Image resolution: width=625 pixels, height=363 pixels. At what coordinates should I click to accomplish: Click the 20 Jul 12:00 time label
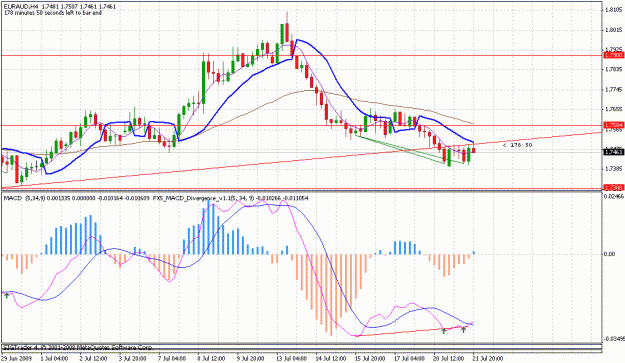(448, 359)
